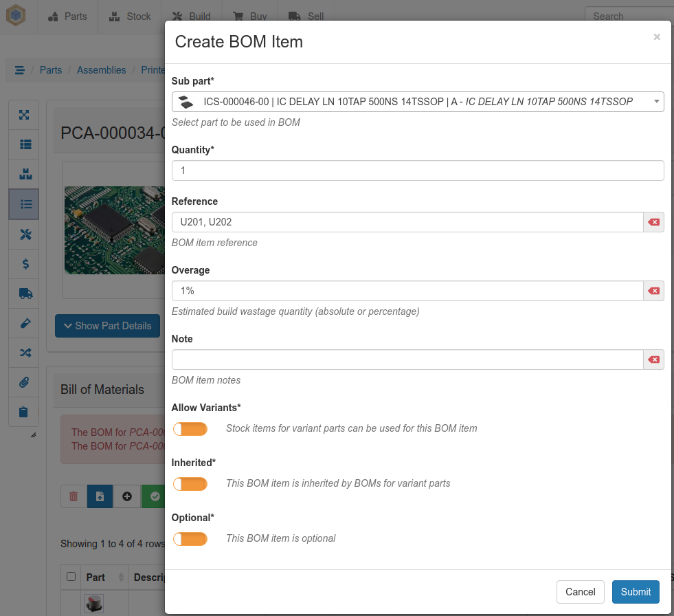
Task: Open the truck suppliers sidebar icon
Action: [x=25, y=294]
